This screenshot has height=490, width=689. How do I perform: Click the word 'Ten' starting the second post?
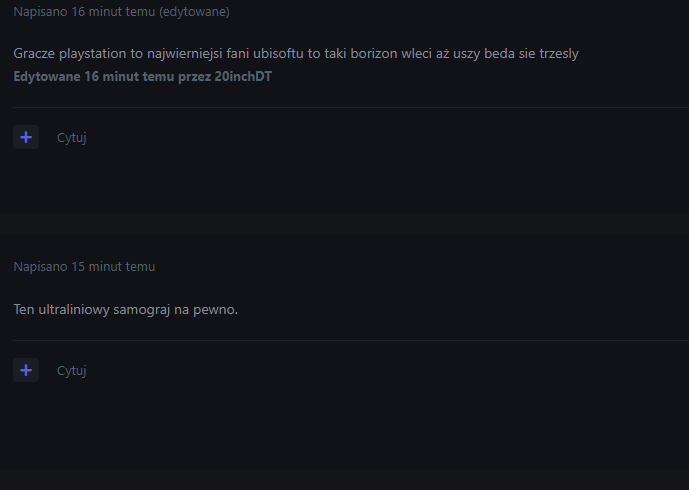pos(24,309)
